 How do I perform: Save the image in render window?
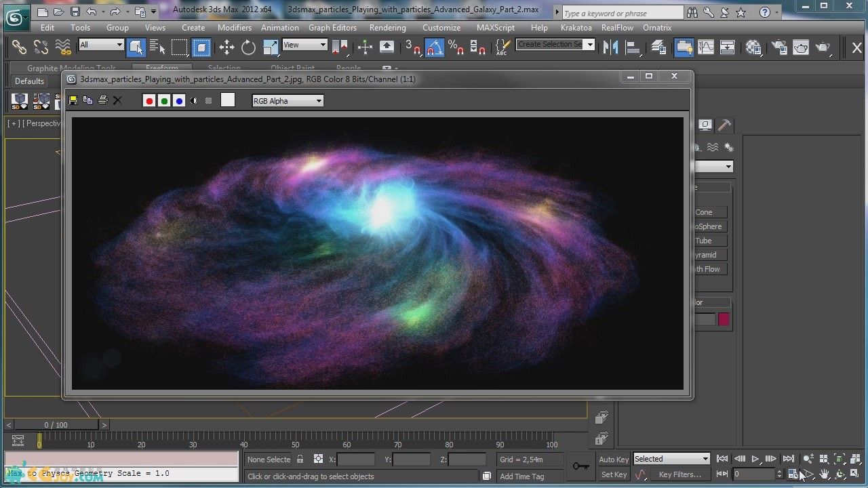(73, 100)
